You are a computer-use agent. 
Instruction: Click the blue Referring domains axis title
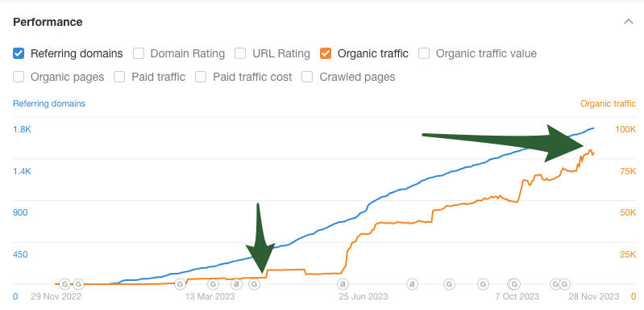click(49, 103)
